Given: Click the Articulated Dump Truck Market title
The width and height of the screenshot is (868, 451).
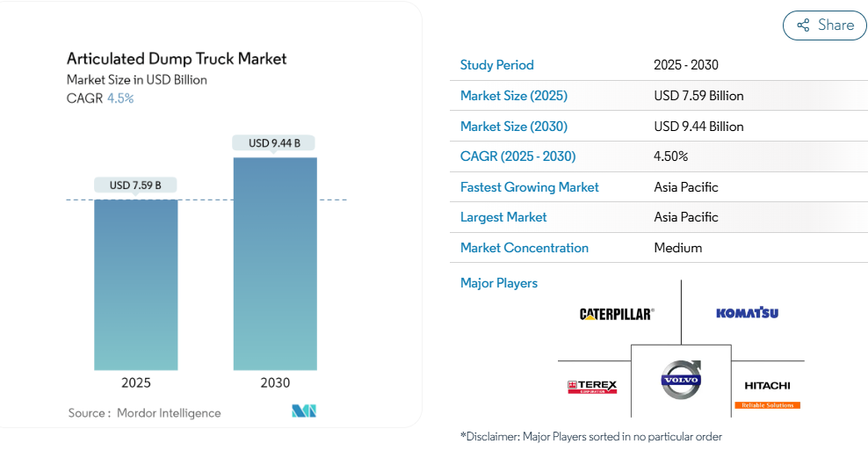Looking at the screenshot, I should [177, 59].
